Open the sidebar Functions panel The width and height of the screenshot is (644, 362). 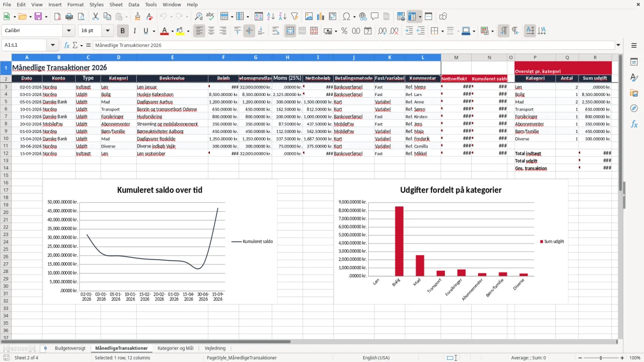(x=634, y=124)
